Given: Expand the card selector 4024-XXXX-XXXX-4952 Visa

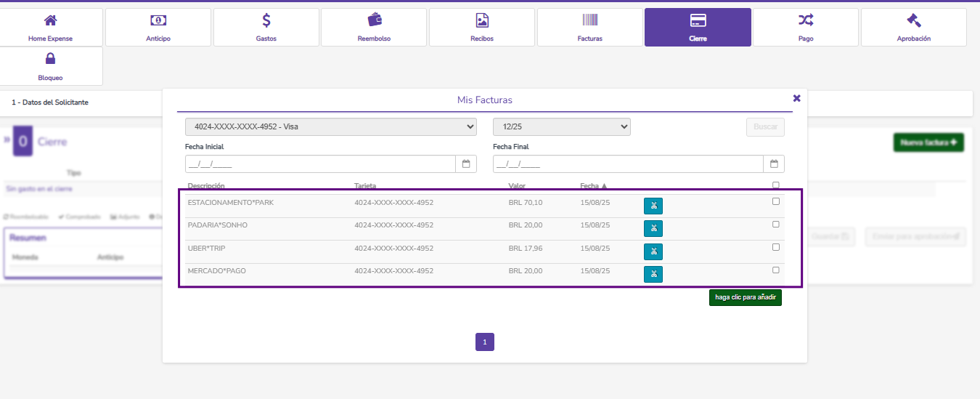Looking at the screenshot, I should point(330,126).
